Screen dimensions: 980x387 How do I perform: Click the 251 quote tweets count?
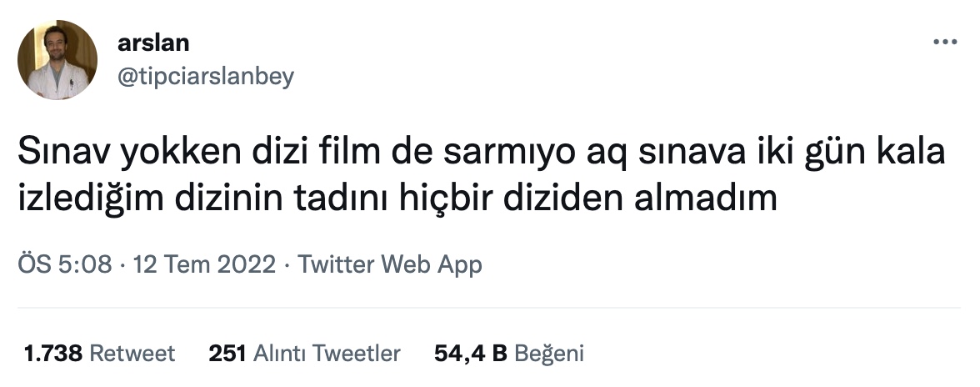coord(227,354)
